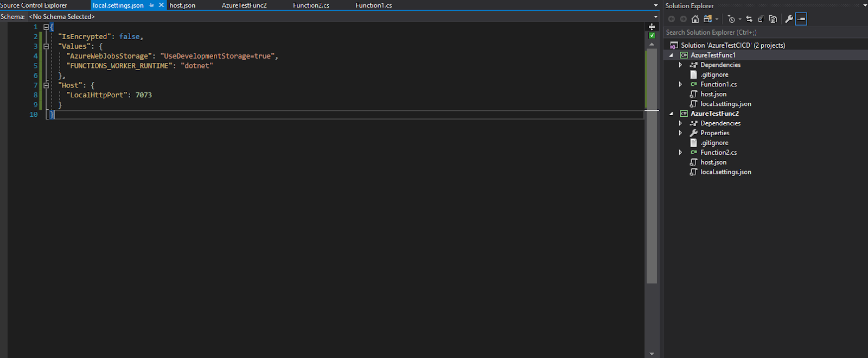Click host.json icon under AzureTestFunc2
The height and width of the screenshot is (358, 868).
(693, 162)
